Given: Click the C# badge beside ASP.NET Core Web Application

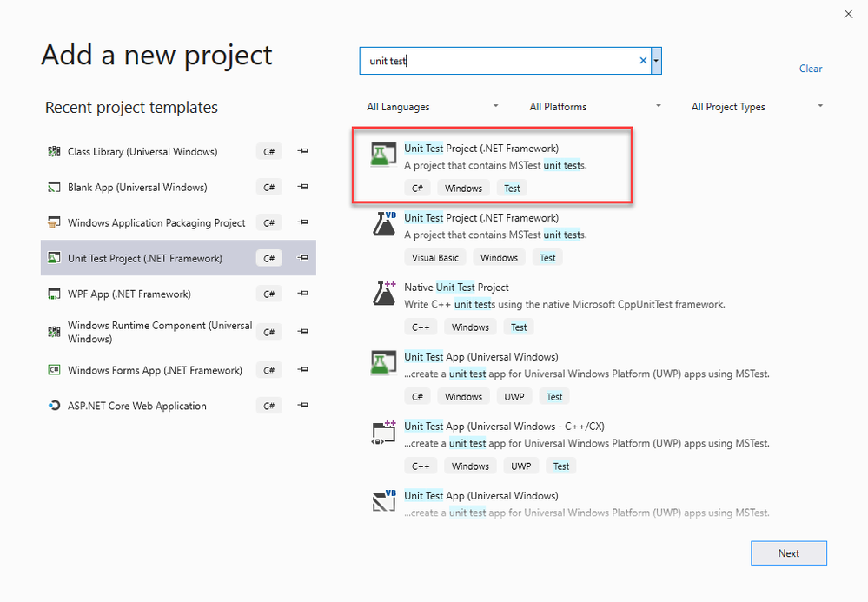Looking at the screenshot, I should click(269, 406).
